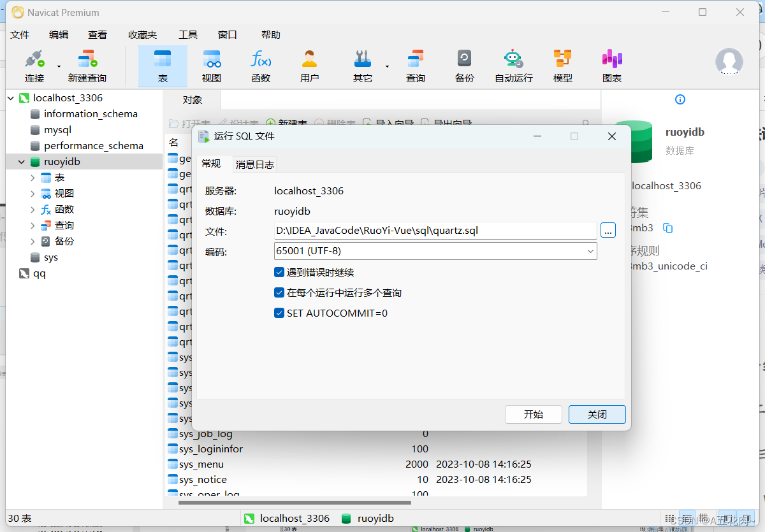The height and width of the screenshot is (532, 765).
Task: Open a new connection via 连接 icon
Action: (35, 64)
